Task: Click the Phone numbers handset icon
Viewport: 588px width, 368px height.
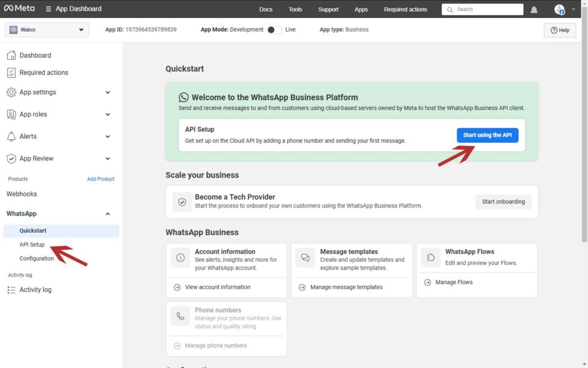Action: [180, 316]
